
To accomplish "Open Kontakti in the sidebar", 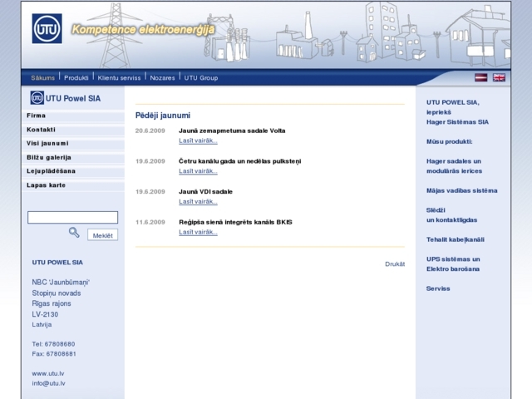I will (42, 130).
